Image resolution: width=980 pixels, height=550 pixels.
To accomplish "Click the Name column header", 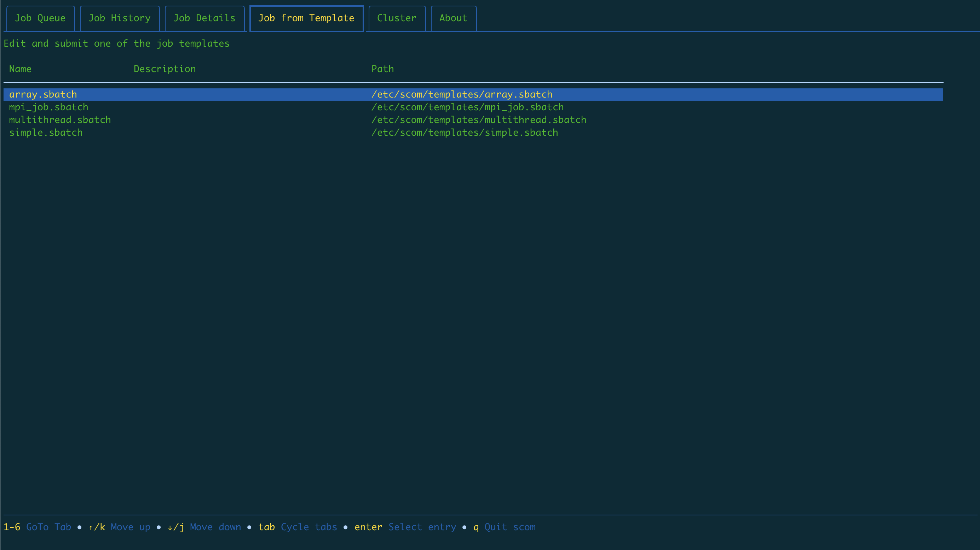I will 20,69.
